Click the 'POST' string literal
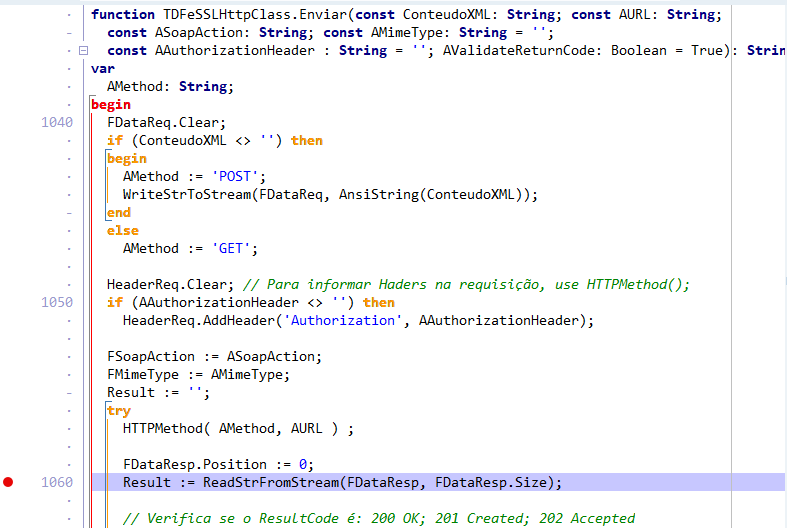 pos(234,177)
